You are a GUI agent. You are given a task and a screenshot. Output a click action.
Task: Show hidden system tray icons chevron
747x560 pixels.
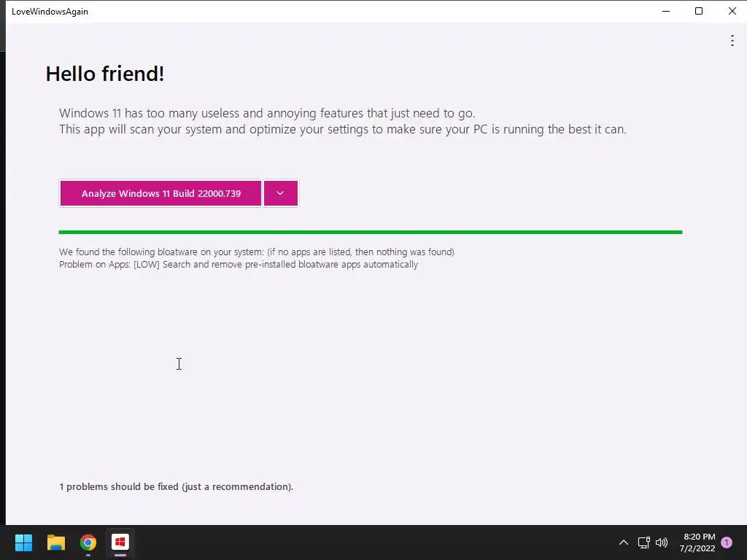[x=623, y=542]
